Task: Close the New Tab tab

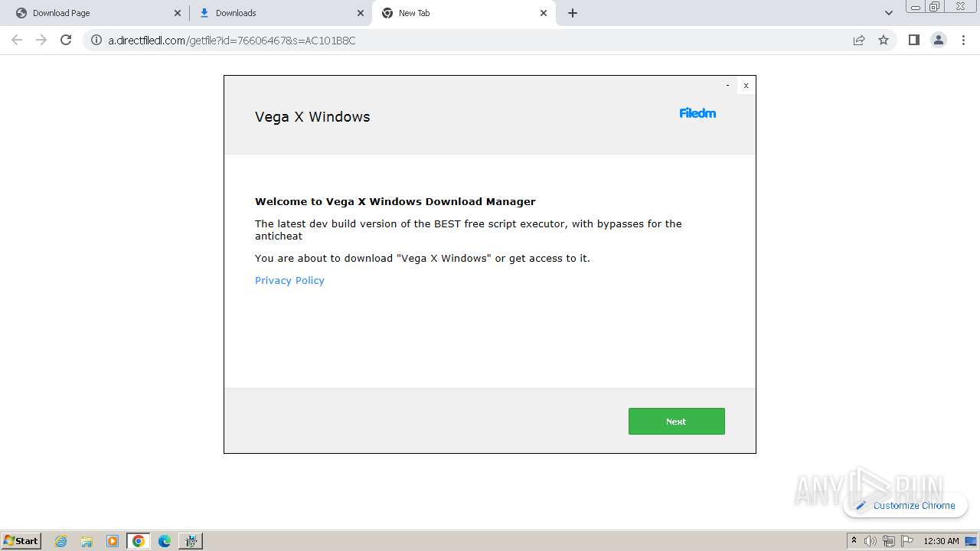Action: 544,13
